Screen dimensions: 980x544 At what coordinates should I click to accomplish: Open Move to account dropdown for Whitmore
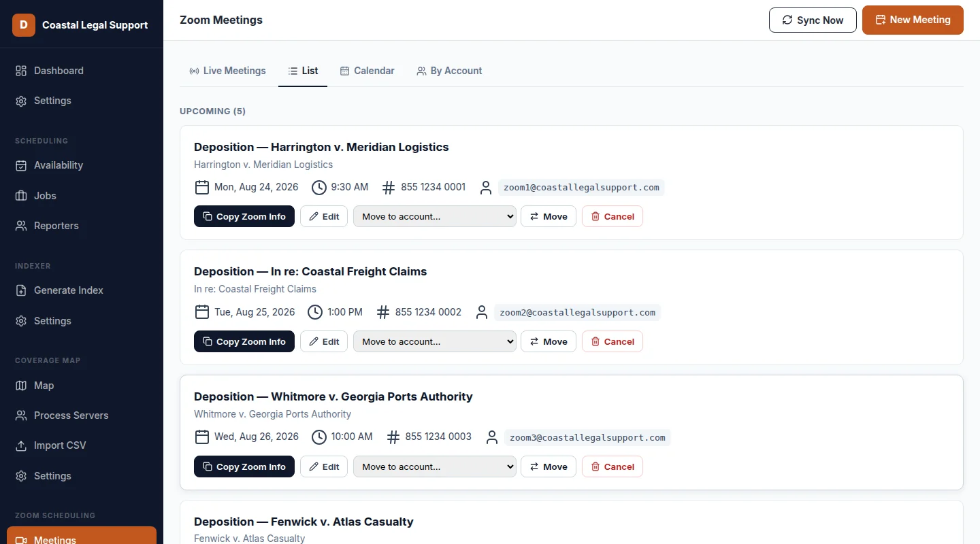coord(434,466)
